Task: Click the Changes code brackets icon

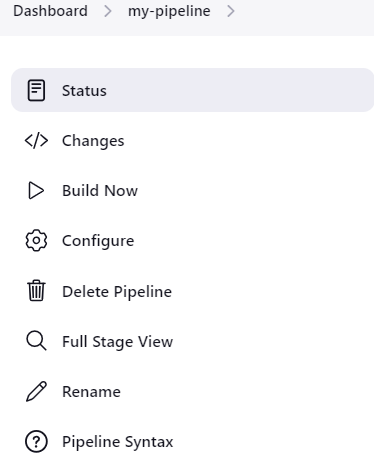Action: [36, 141]
